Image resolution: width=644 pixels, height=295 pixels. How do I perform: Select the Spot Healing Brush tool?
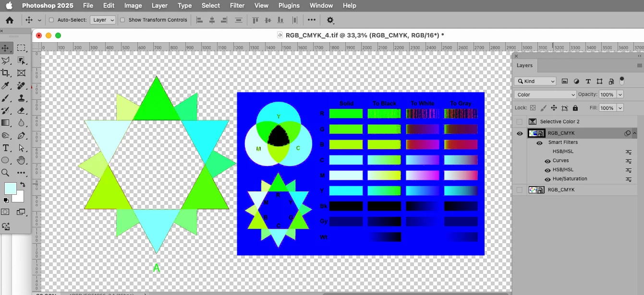(21, 85)
